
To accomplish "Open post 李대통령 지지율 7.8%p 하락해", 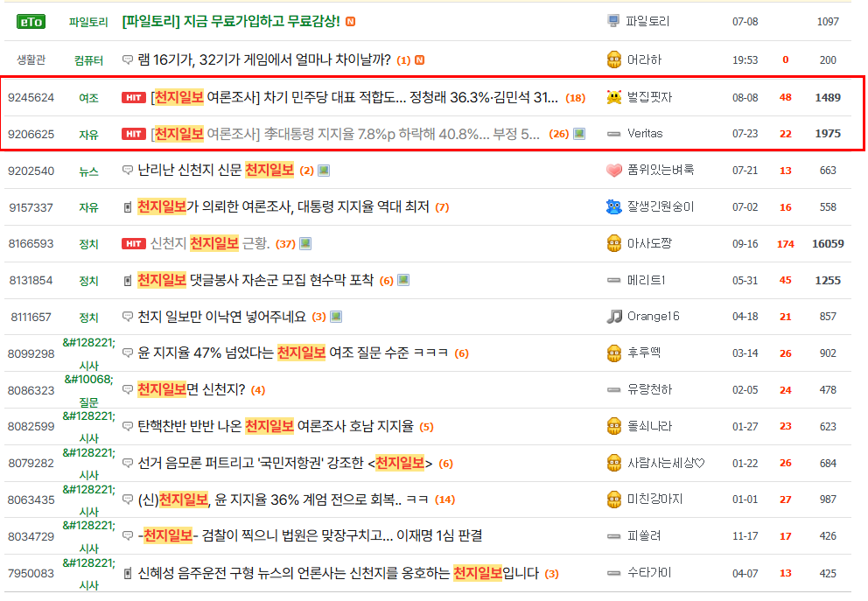I will tap(346, 134).
